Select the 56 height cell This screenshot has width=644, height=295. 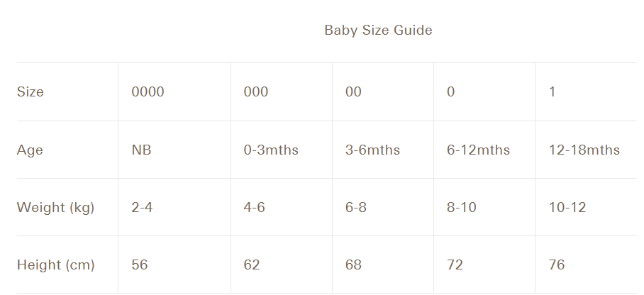pyautogui.click(x=140, y=265)
